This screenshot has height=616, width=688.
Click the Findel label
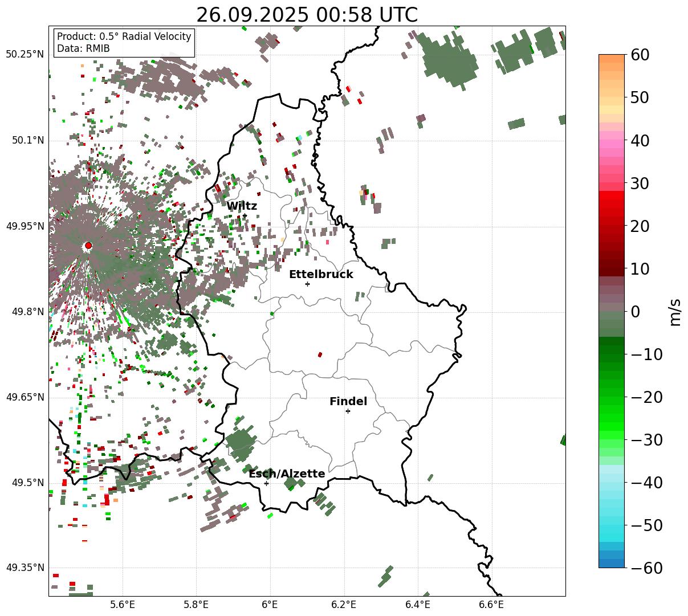[348, 401]
